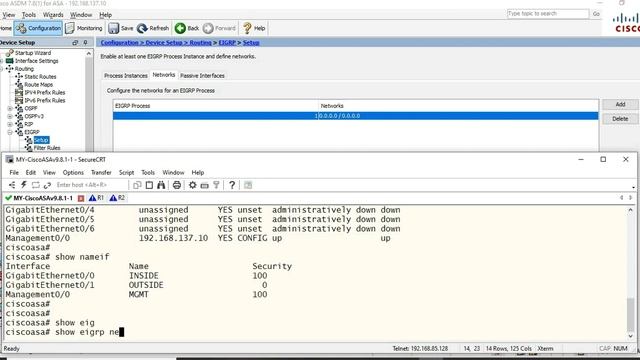The width and height of the screenshot is (640, 360).
Task: Click SecureCRT Connect in Tab icon
Action: [36, 185]
